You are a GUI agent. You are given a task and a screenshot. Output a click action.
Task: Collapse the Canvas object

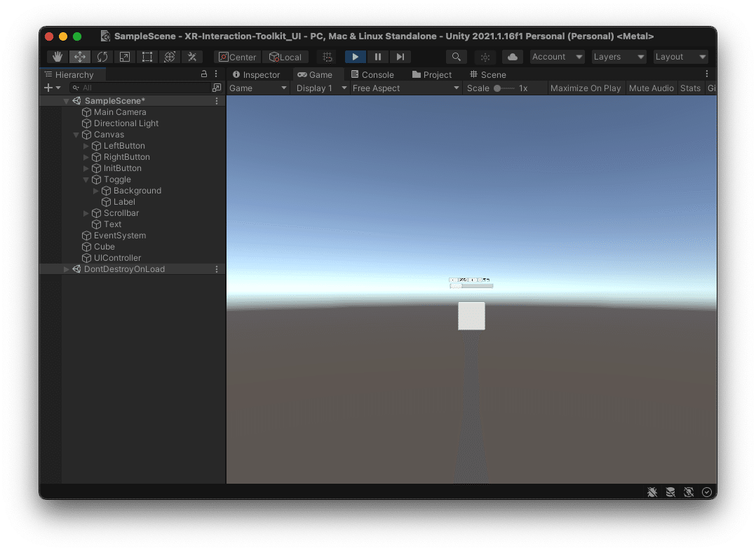point(76,135)
